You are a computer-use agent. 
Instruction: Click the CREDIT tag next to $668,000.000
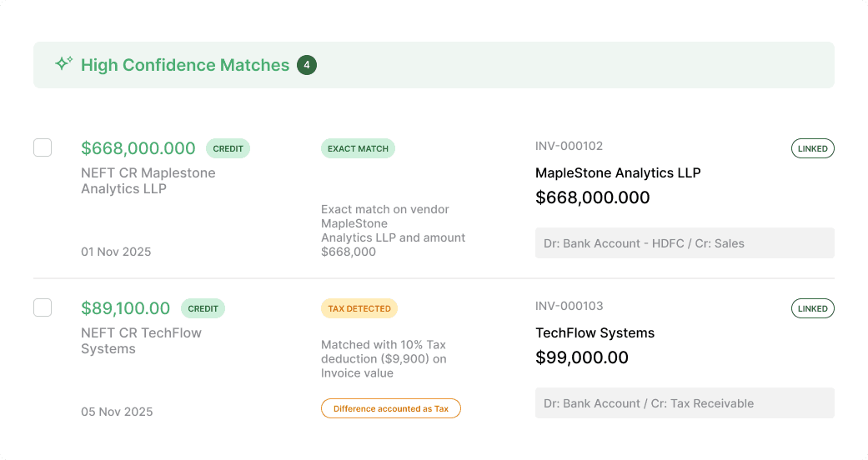tap(228, 148)
